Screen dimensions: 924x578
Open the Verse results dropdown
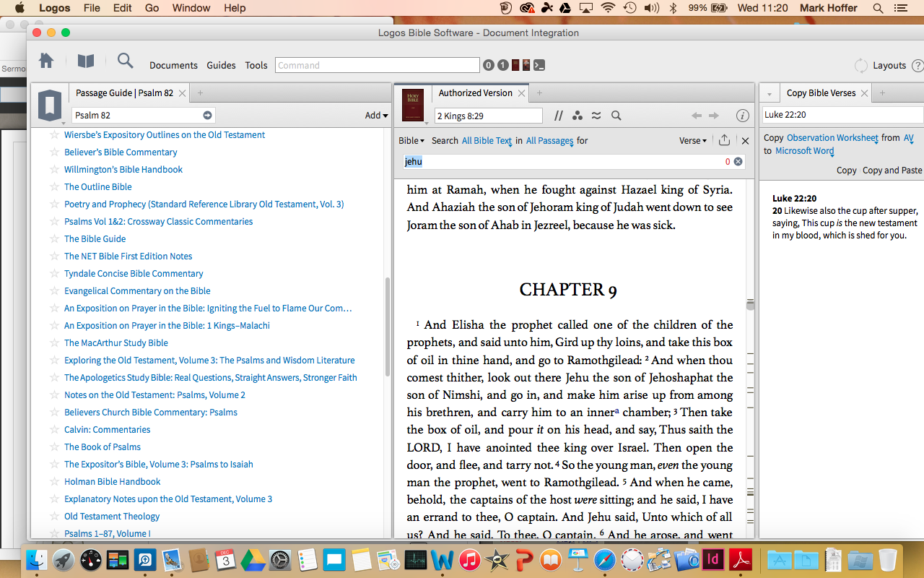pyautogui.click(x=693, y=141)
